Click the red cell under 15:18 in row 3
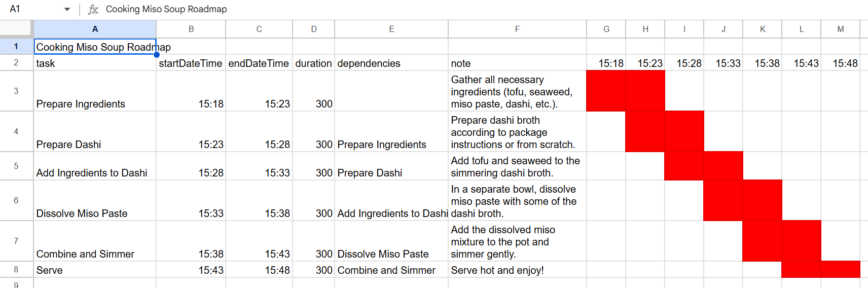 pyautogui.click(x=606, y=91)
